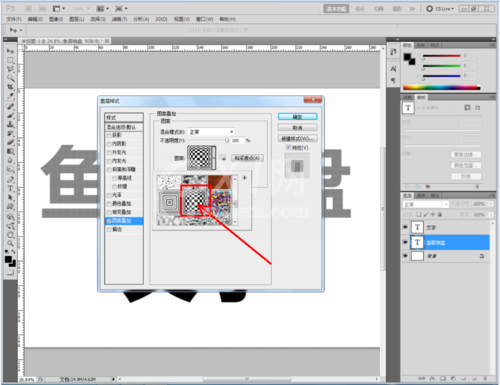Click the layer effects fx icon in Layers panel

pos(432,378)
